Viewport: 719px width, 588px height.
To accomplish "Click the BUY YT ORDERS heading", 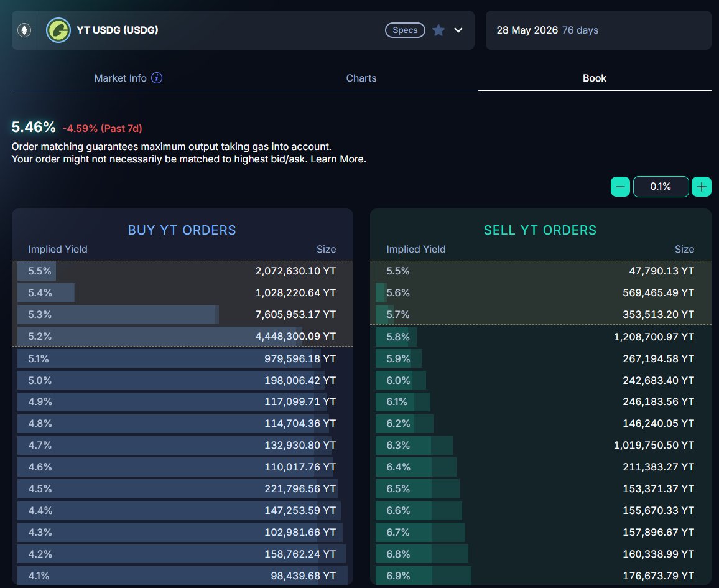I will click(x=182, y=230).
